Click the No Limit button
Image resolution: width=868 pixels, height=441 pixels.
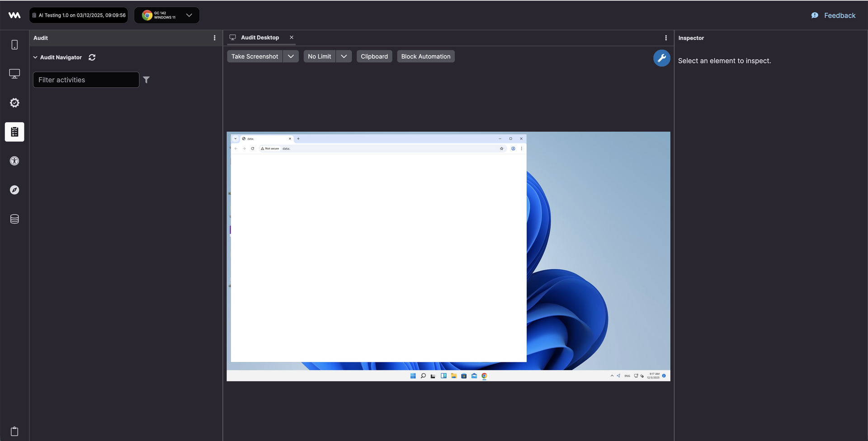pyautogui.click(x=320, y=56)
